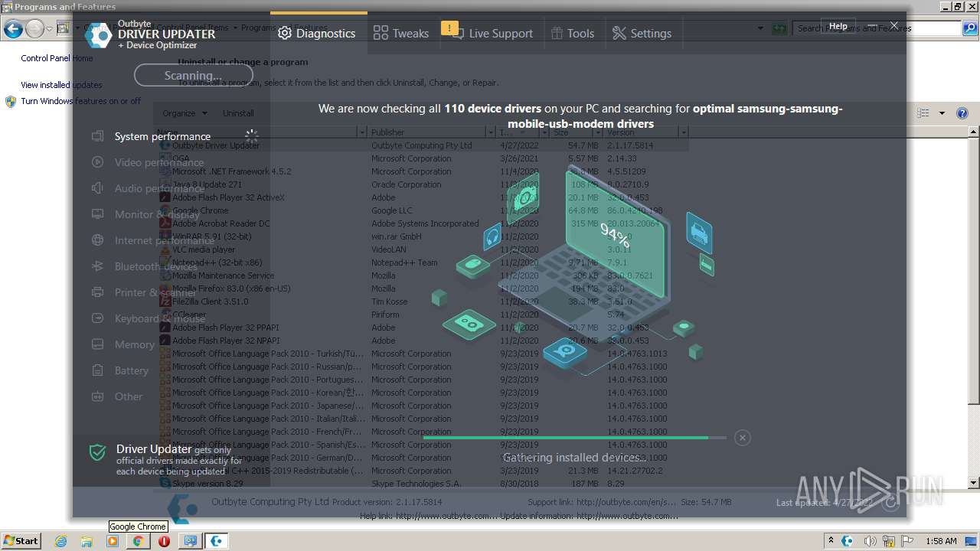Click the taskbar clock showing 1:58 AM
Viewport: 980px width, 551px height.
coord(941,541)
